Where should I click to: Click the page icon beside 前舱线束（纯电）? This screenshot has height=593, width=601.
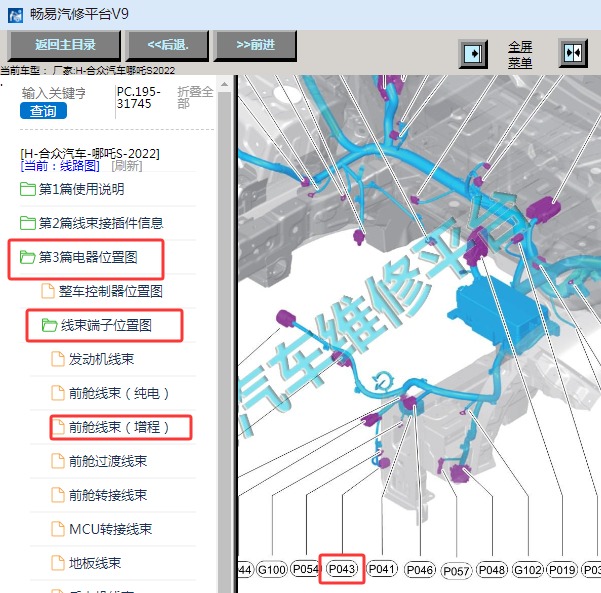pos(58,393)
